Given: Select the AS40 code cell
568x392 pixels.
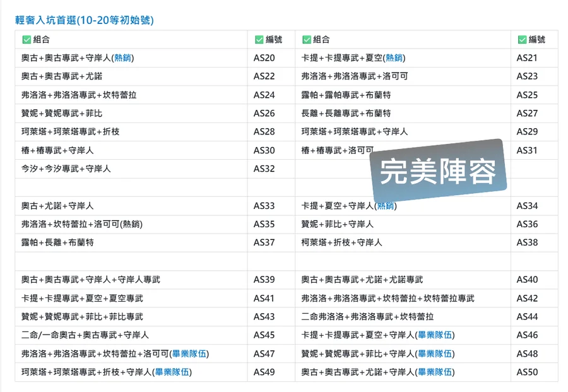Looking at the screenshot, I should 527,280.
